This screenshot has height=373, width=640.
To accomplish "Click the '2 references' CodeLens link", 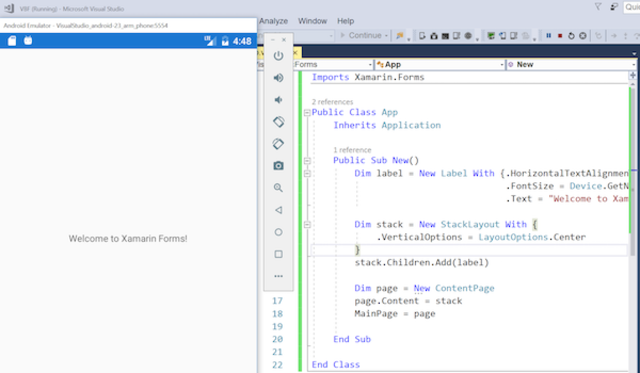I will (x=332, y=102).
